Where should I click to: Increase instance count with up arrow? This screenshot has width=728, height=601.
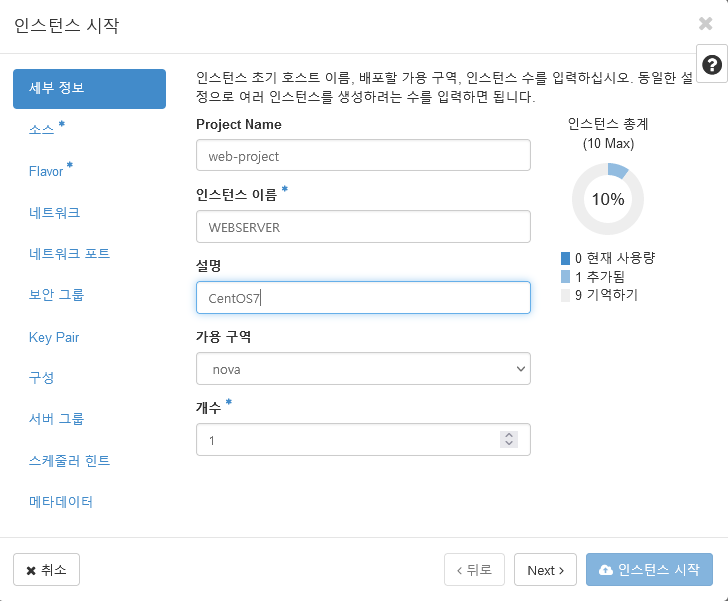tap(509, 435)
